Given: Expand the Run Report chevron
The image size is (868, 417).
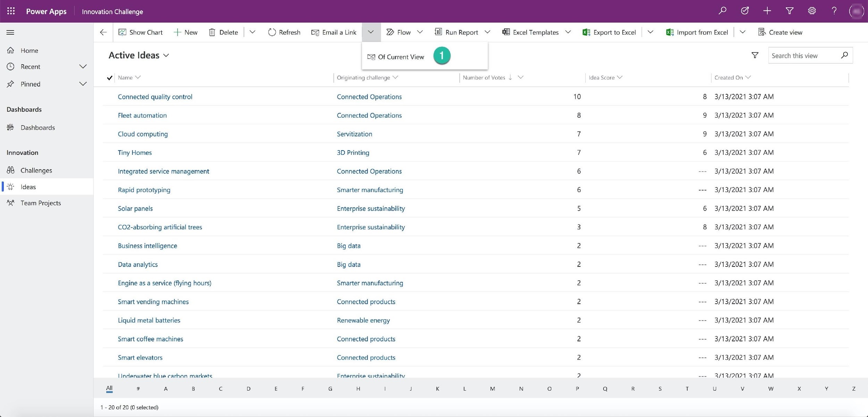Looking at the screenshot, I should [487, 32].
